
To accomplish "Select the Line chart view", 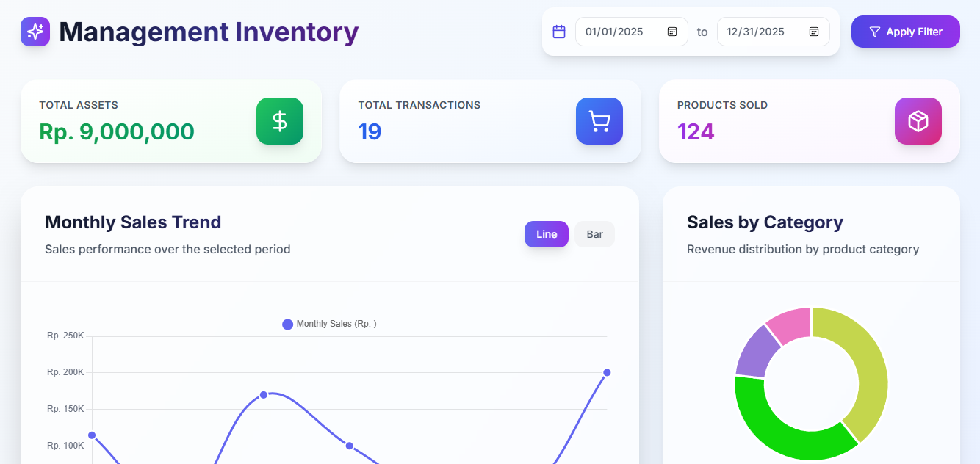I will click(546, 234).
